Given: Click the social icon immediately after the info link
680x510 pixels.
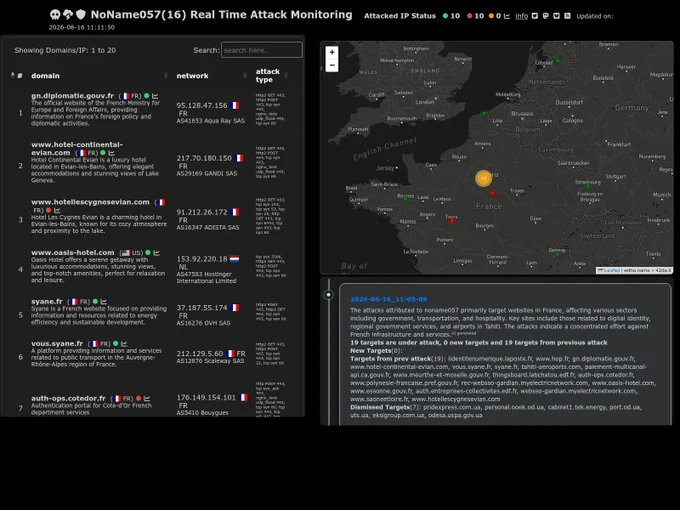Looking at the screenshot, I should pos(535,16).
